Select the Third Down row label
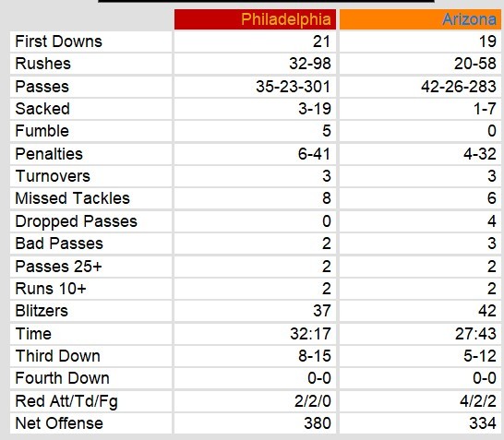 click(x=57, y=356)
